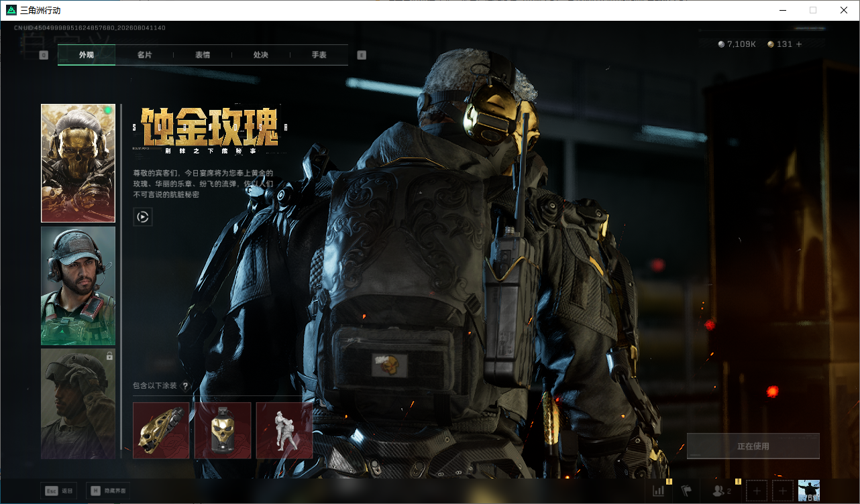Screen dimensions: 860x504
Task: Open the 手表 tab
Action: pos(319,55)
